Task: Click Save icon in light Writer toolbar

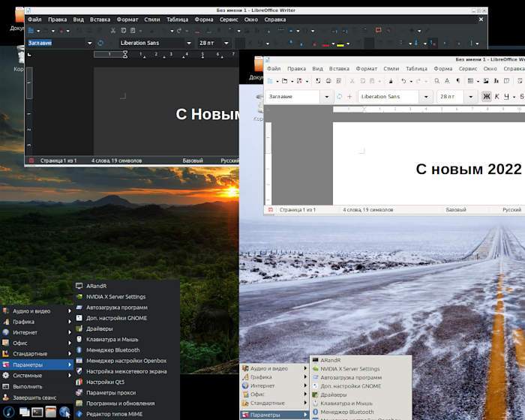Action: click(299, 81)
